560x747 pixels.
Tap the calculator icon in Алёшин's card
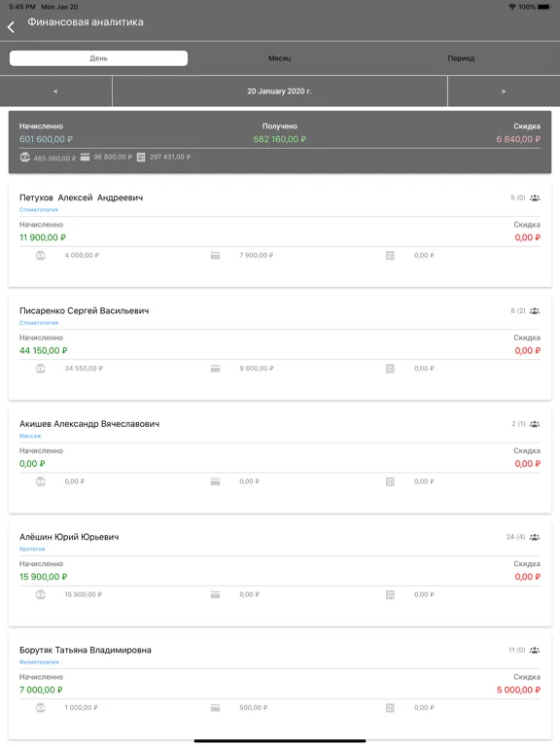pyautogui.click(x=390, y=594)
